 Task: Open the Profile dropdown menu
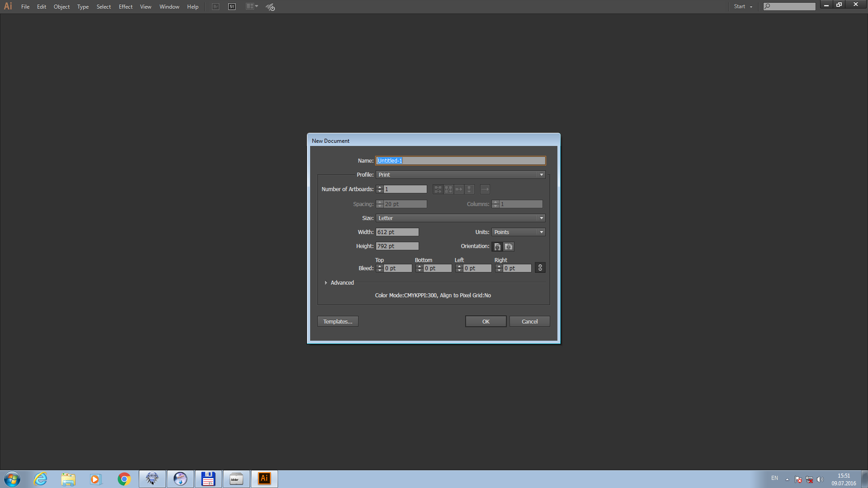[x=541, y=174]
